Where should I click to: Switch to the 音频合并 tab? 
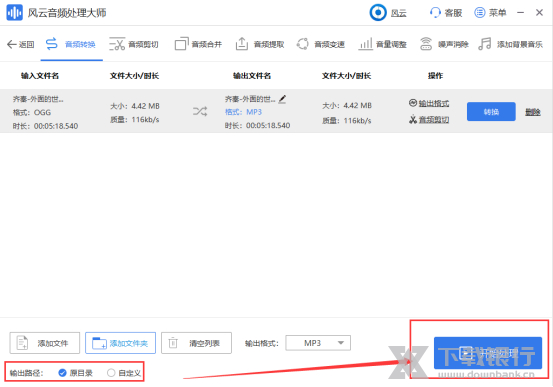(x=198, y=44)
